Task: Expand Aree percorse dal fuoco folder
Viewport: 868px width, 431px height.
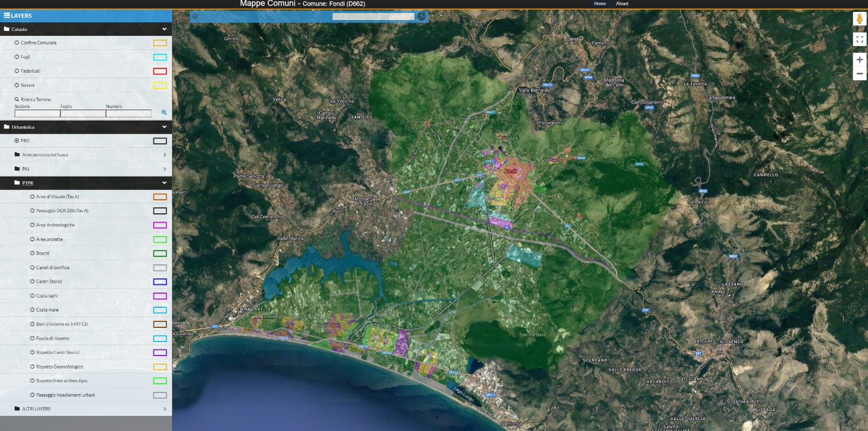Action: pyautogui.click(x=164, y=155)
